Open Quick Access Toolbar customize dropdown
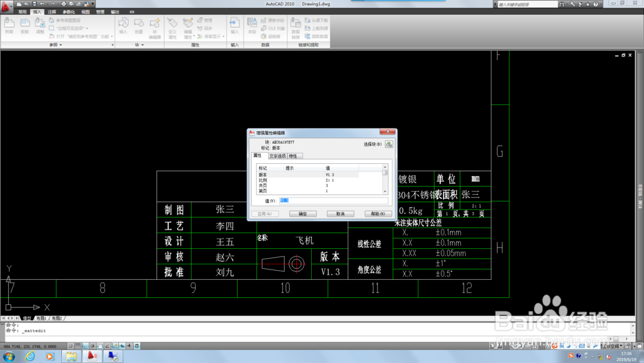644x363 pixels. 93,4
